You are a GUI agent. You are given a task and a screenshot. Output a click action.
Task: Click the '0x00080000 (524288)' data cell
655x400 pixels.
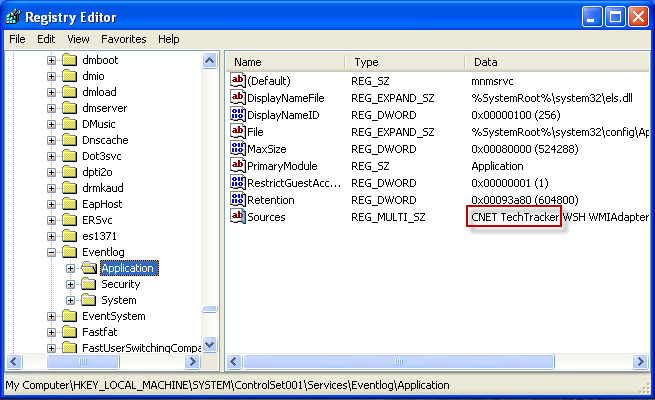pos(525,149)
